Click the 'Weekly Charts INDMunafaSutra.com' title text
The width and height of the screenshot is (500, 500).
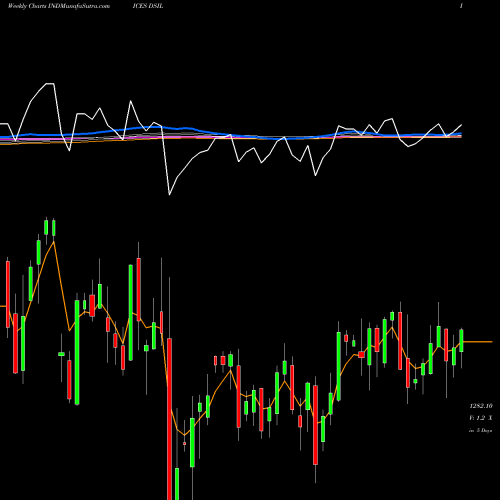(x=59, y=6)
